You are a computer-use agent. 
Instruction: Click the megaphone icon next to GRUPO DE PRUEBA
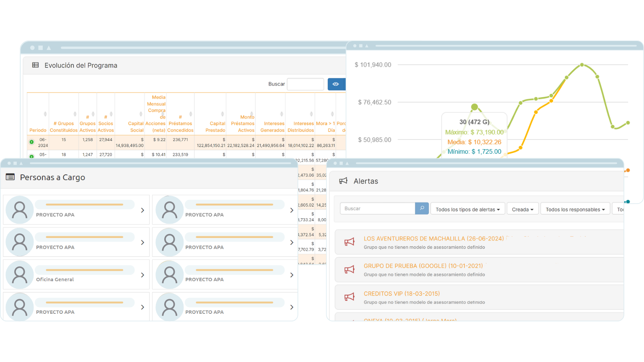(x=350, y=269)
